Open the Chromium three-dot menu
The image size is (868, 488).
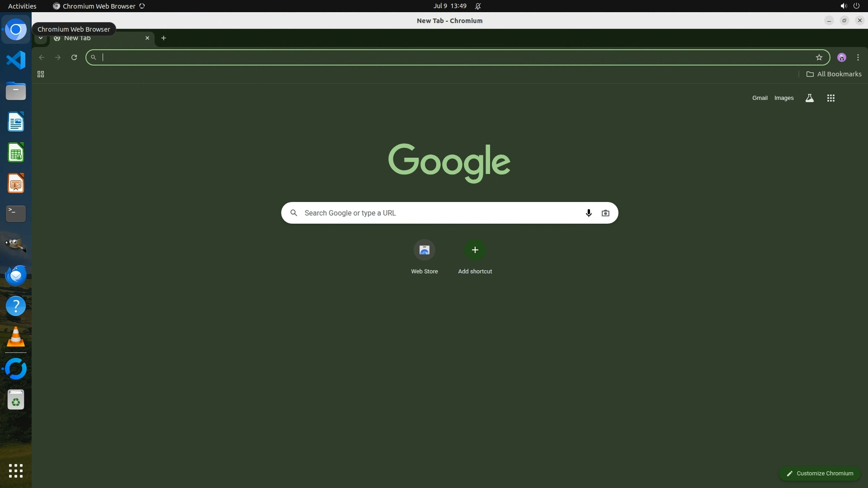858,57
